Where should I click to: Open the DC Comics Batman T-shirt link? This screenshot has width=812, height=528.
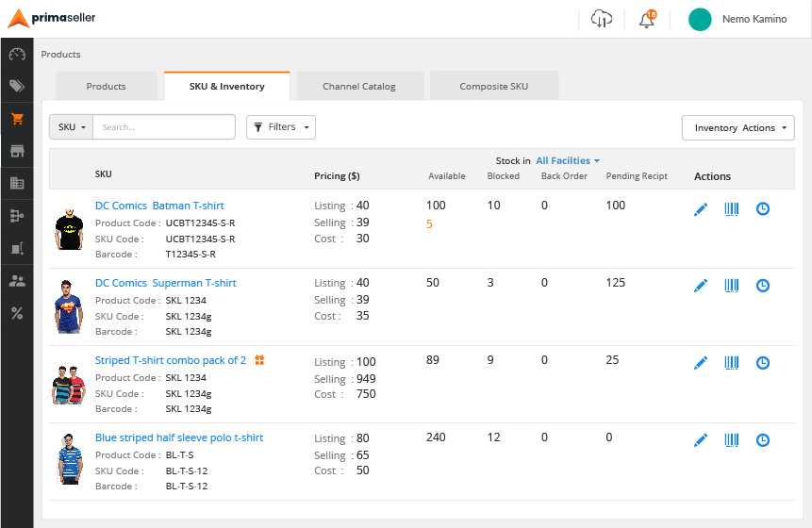[x=159, y=206]
